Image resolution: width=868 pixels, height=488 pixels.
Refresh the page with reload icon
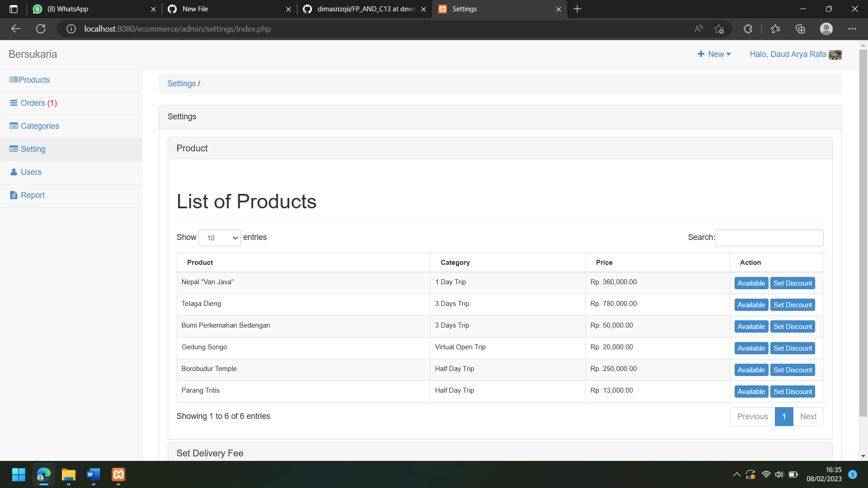tap(41, 29)
